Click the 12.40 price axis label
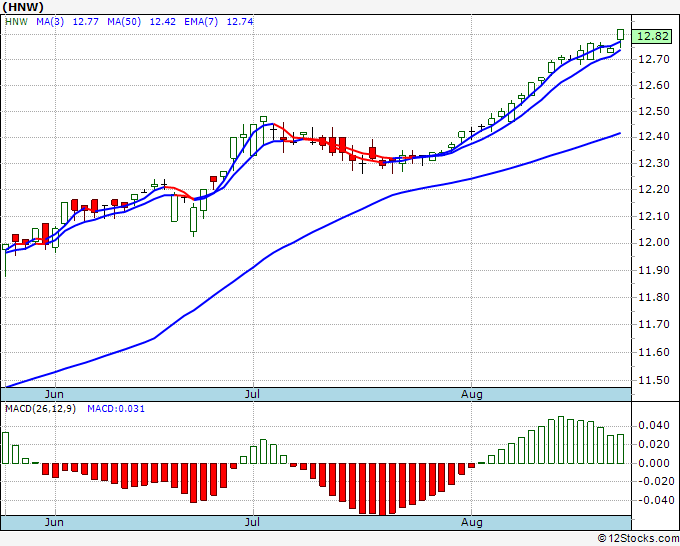 click(654, 137)
